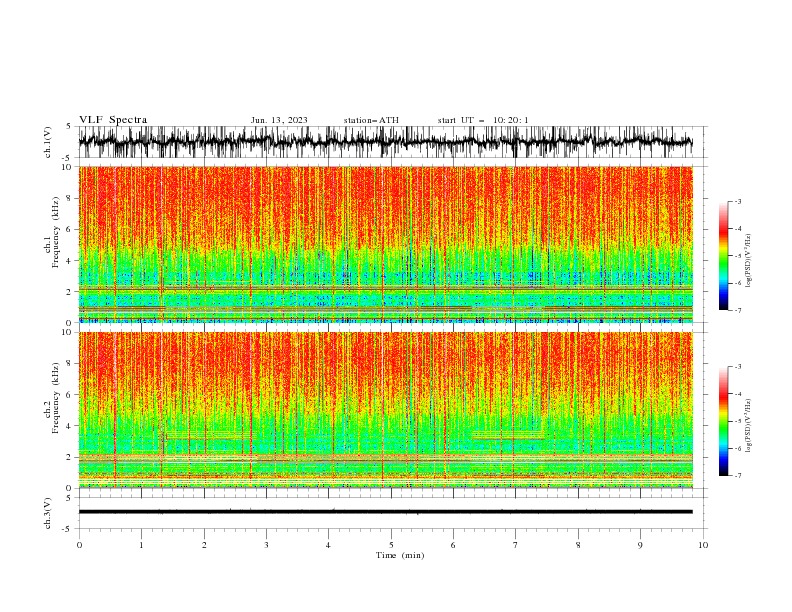The image size is (792, 612).
Task: Click the ch.1 log(PSD) colorbar caption
Action: click(748, 261)
